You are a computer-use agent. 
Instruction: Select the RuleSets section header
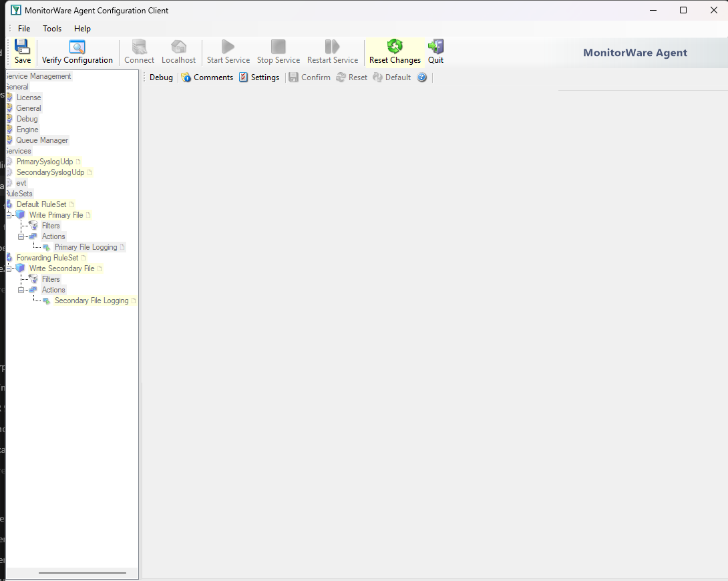(19, 194)
